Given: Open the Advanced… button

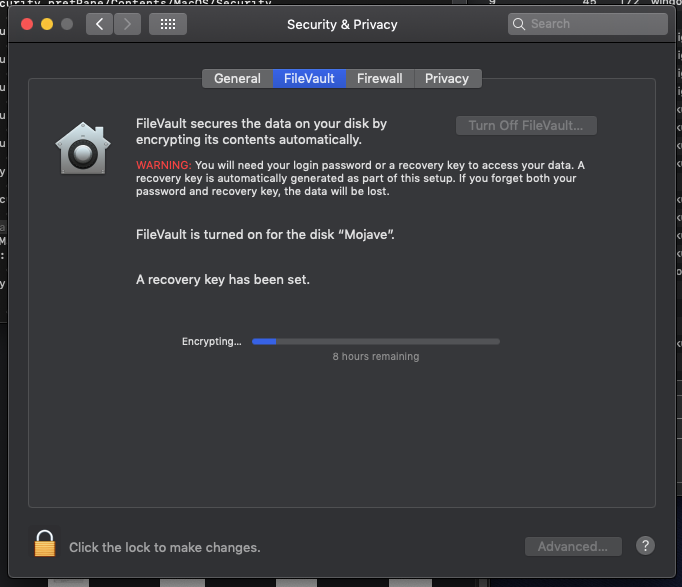Looking at the screenshot, I should pos(573,546).
